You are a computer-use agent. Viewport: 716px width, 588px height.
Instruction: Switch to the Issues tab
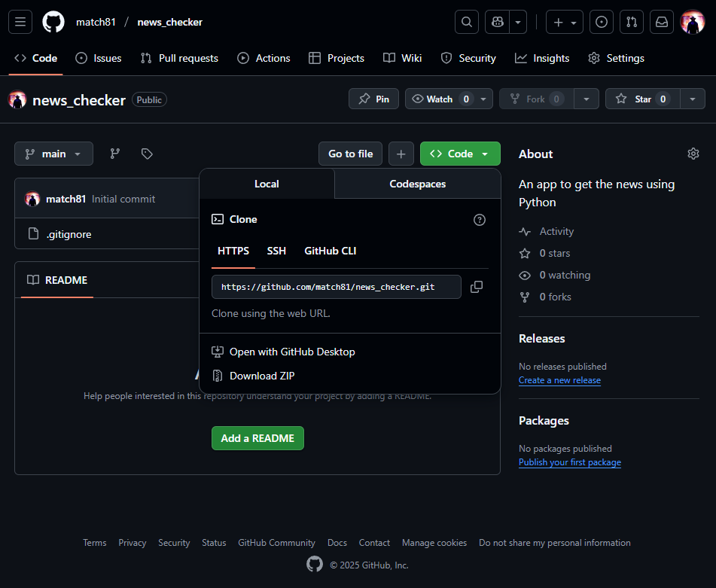99,58
